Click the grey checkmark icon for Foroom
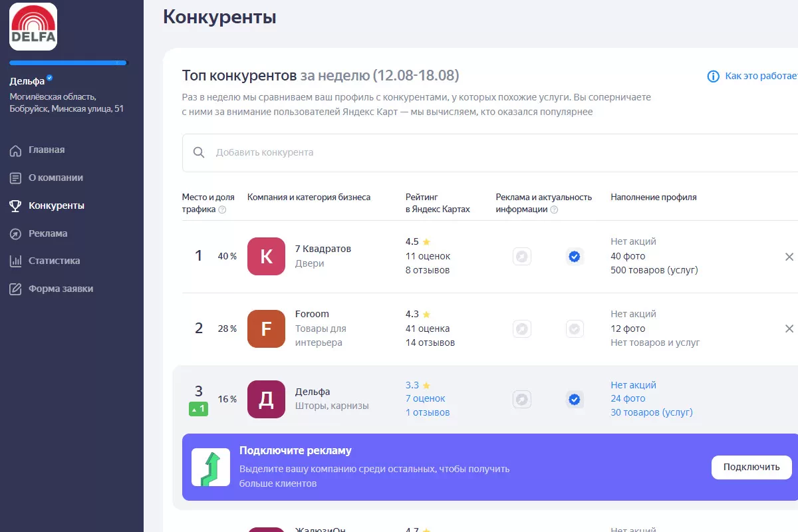The image size is (798, 532). click(575, 329)
